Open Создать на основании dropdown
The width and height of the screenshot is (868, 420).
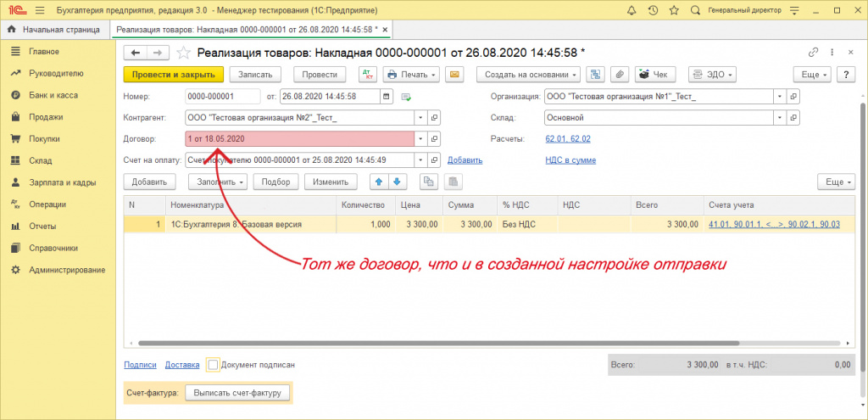coord(528,75)
